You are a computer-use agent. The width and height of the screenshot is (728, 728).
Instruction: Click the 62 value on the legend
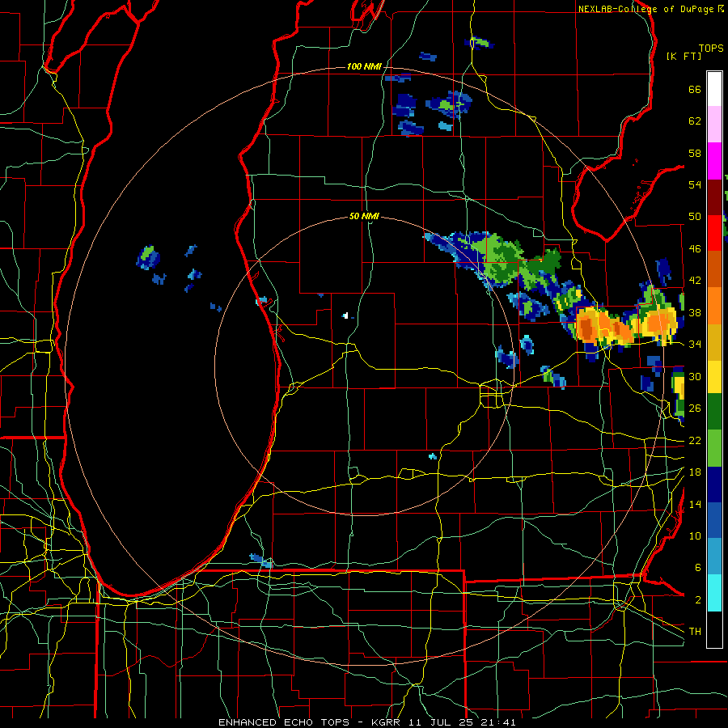[695, 121]
